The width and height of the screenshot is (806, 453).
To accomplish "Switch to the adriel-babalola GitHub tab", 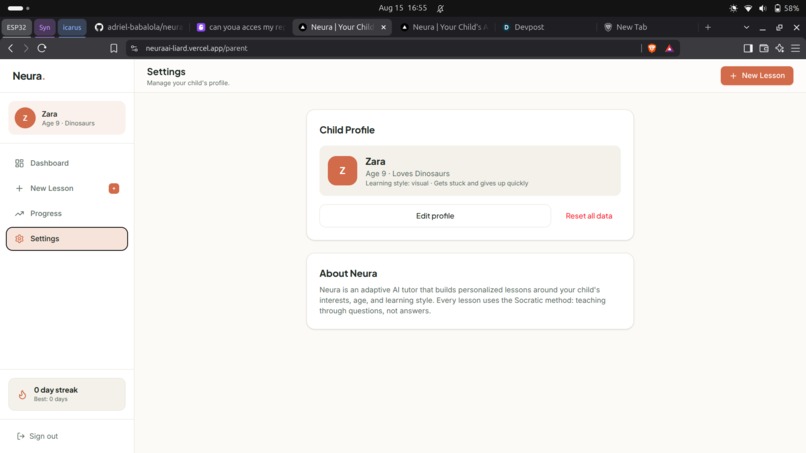I will (139, 27).
